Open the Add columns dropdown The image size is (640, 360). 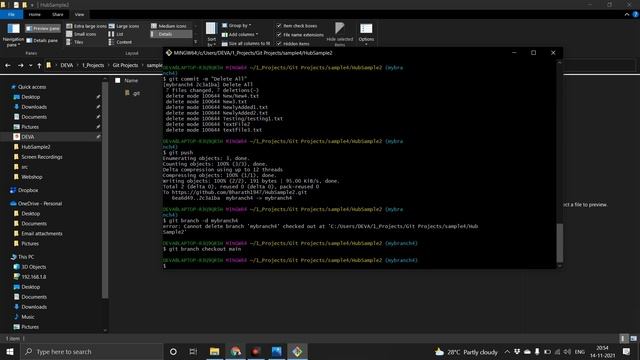pos(240,34)
